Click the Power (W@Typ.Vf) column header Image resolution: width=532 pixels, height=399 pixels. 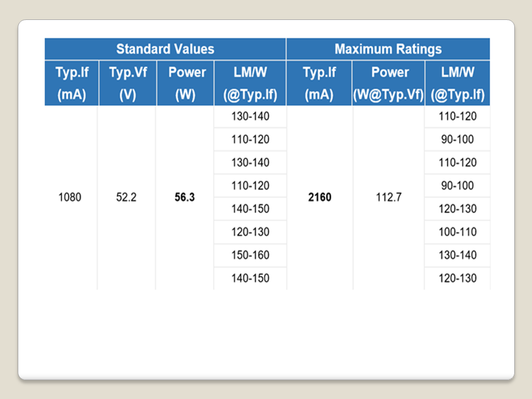coord(388,83)
